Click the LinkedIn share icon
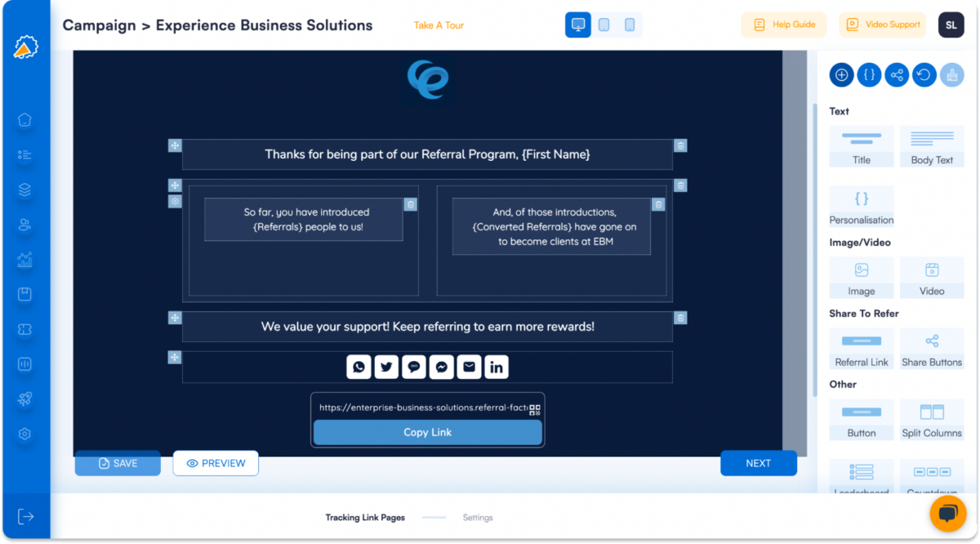Image resolution: width=980 pixels, height=544 pixels. 497,367
